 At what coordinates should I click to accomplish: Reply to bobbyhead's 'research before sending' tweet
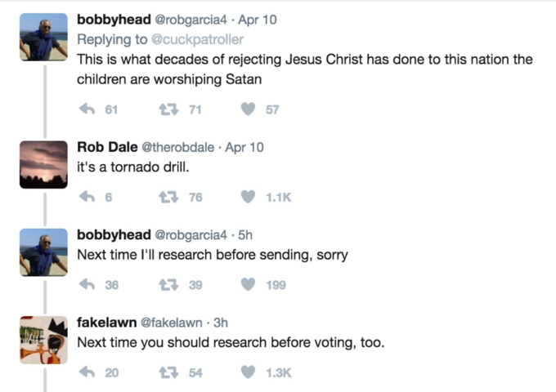click(87, 284)
